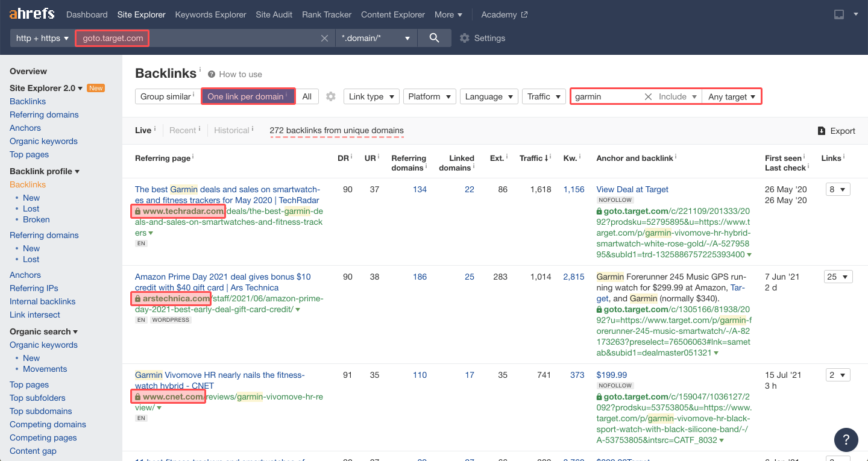Click the View Deal at Target anchor

point(632,189)
